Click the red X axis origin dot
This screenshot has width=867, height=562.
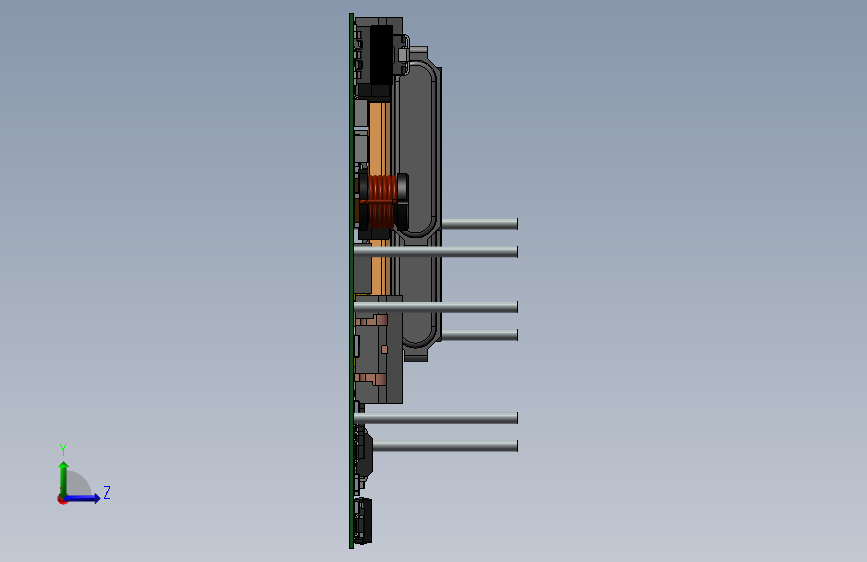tap(62, 499)
